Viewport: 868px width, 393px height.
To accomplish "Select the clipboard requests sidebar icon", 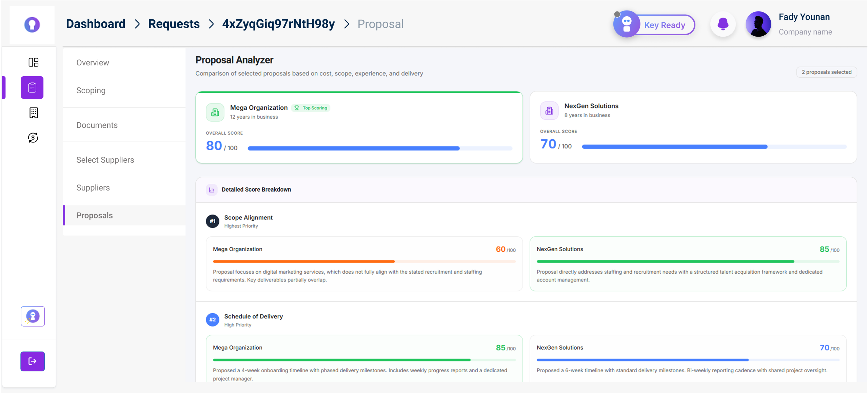I will (32, 87).
